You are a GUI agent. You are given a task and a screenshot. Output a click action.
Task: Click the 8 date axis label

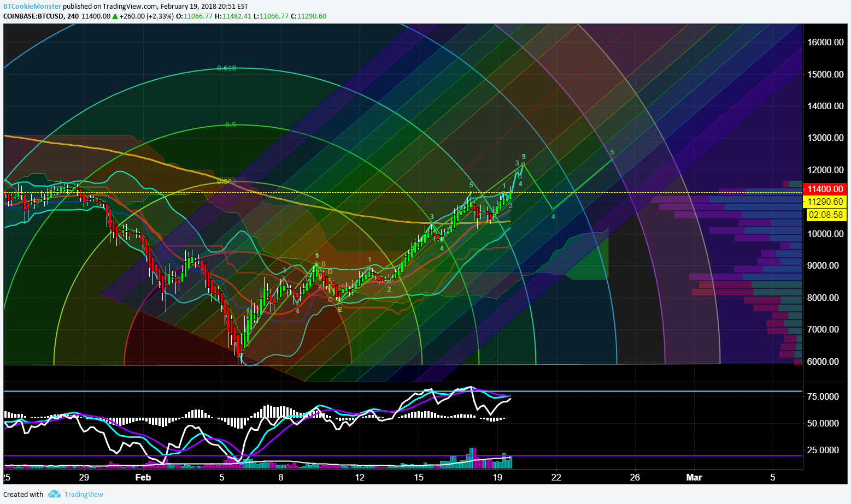(281, 477)
